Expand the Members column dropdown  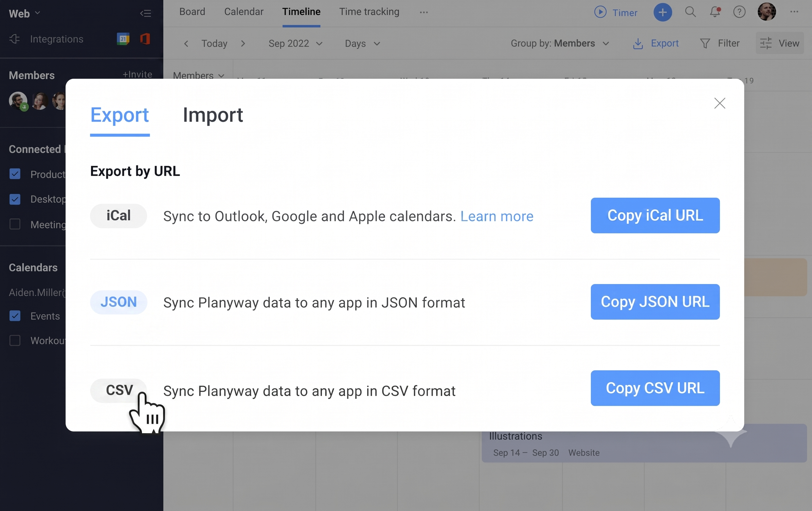[199, 75]
